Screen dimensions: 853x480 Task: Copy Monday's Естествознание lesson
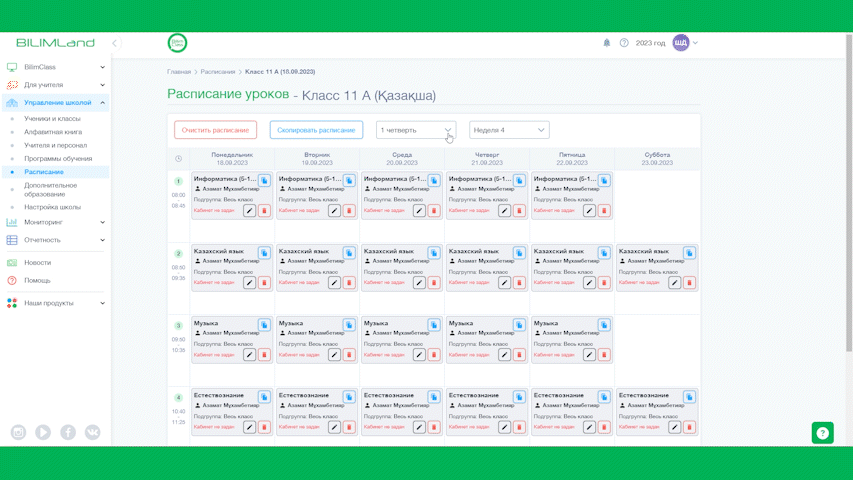264,397
